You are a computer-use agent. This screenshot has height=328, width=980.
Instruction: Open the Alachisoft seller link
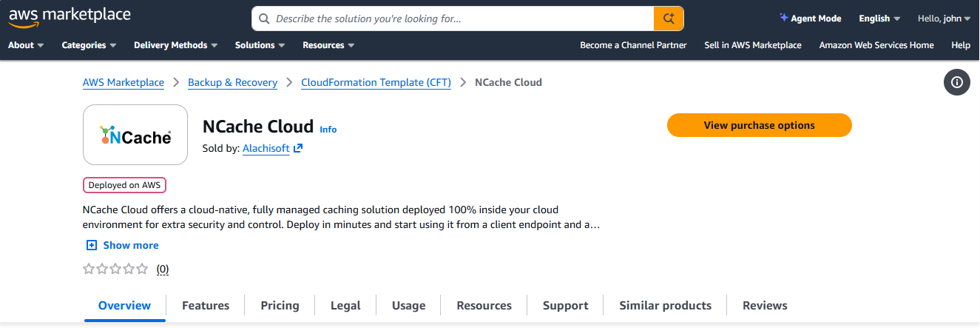tap(266, 148)
